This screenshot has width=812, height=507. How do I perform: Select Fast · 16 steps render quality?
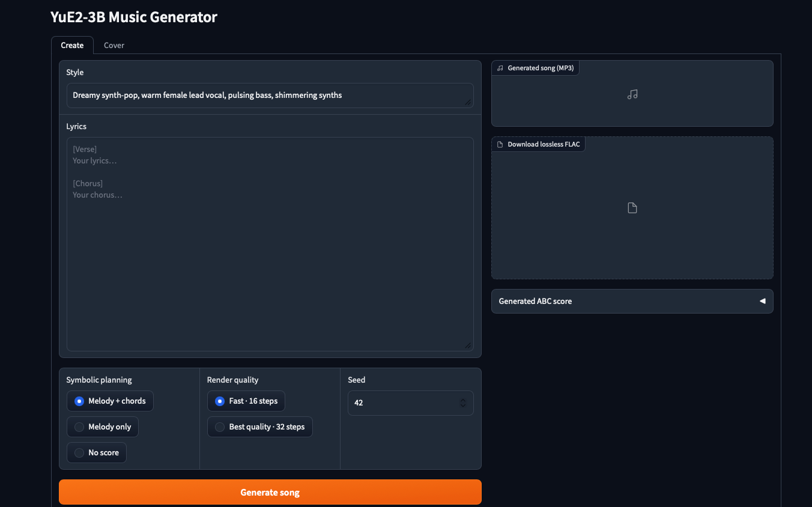click(246, 401)
